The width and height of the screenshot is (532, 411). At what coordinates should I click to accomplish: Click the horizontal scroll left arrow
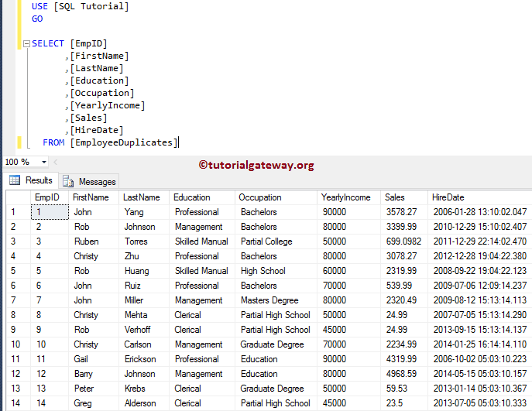point(55,162)
